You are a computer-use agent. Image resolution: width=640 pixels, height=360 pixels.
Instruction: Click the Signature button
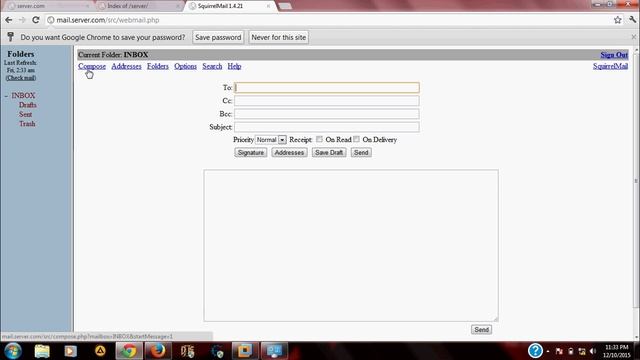coord(251,152)
